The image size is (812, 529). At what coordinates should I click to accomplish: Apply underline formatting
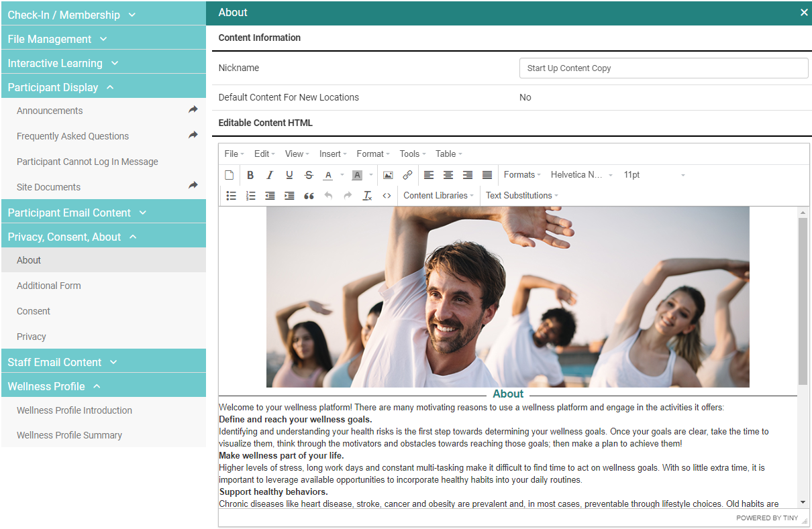click(x=289, y=175)
